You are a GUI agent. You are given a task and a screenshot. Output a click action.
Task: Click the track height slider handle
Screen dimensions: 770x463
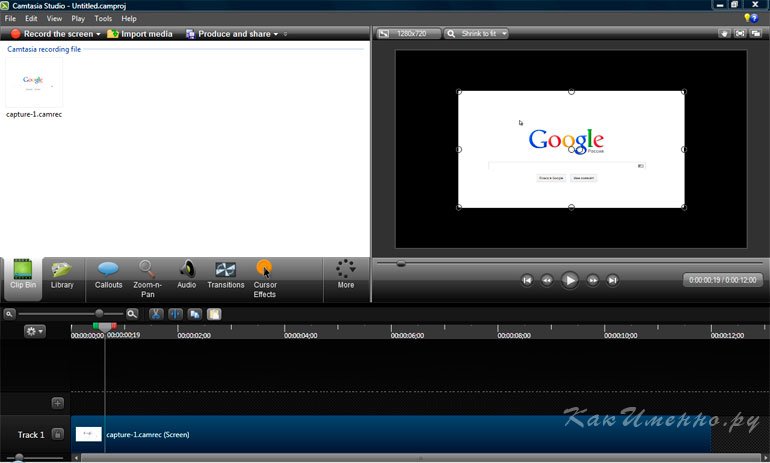(19, 458)
